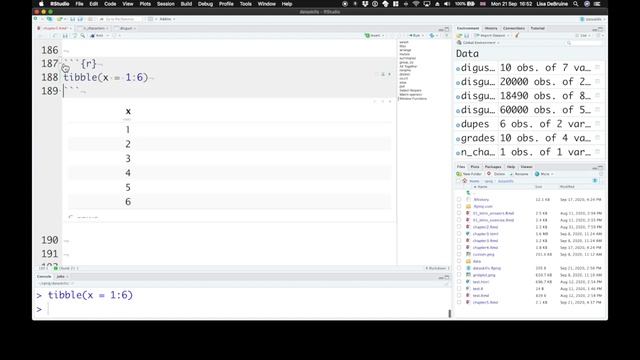This screenshot has width=640, height=360.
Task: Click the broom clear-environment icon
Action: [x=517, y=36]
